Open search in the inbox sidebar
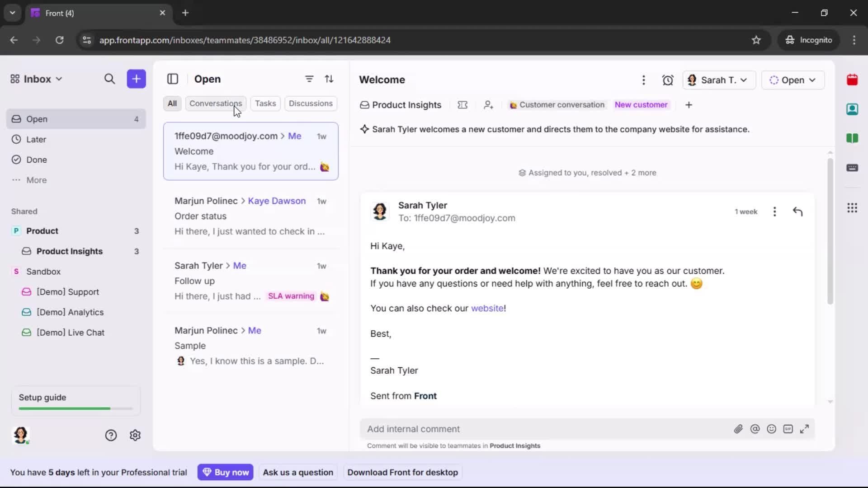Viewport: 868px width, 488px height. pyautogui.click(x=109, y=79)
